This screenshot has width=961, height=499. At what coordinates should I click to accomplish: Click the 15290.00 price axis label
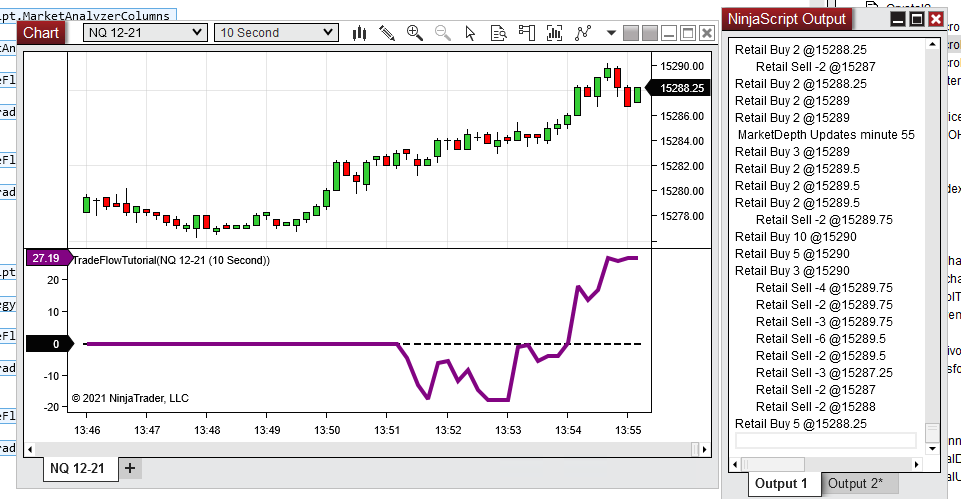[x=682, y=66]
